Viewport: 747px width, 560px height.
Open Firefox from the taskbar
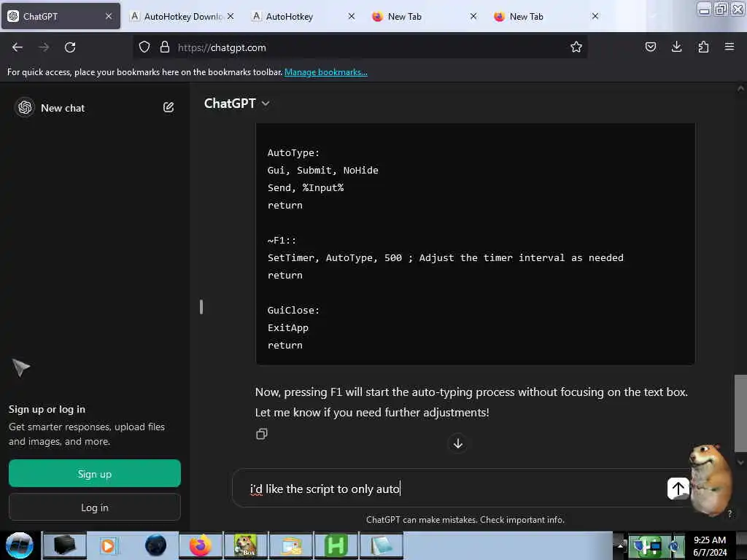[200, 545]
